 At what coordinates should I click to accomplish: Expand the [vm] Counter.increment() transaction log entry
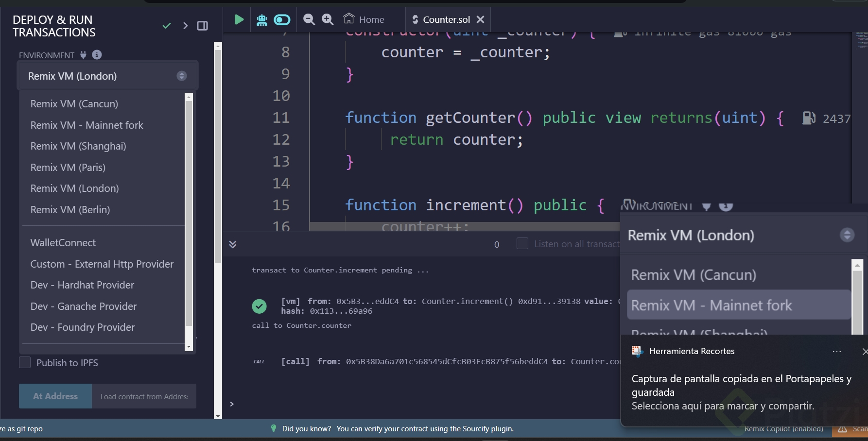(x=451, y=306)
